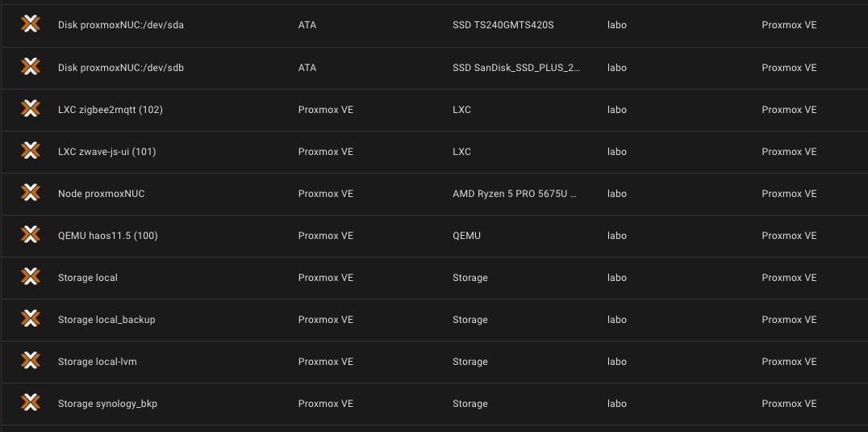
Task: Click Proxmox icon for Node proxmoxNUC
Action: [x=31, y=193]
